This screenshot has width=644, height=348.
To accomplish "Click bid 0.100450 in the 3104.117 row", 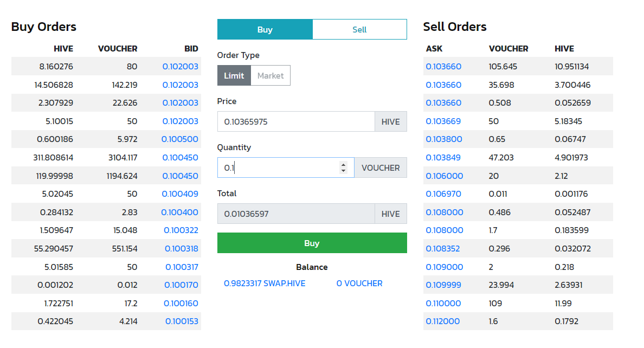I will click(x=181, y=157).
